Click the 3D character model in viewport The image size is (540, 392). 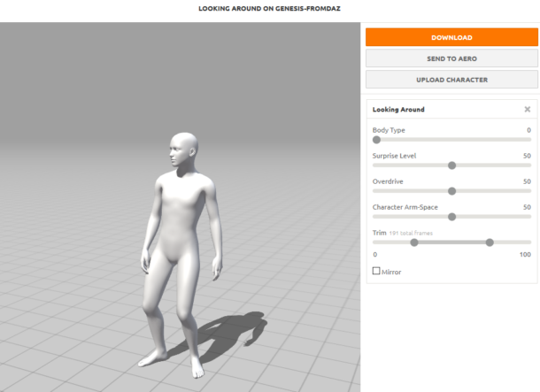tap(181, 255)
